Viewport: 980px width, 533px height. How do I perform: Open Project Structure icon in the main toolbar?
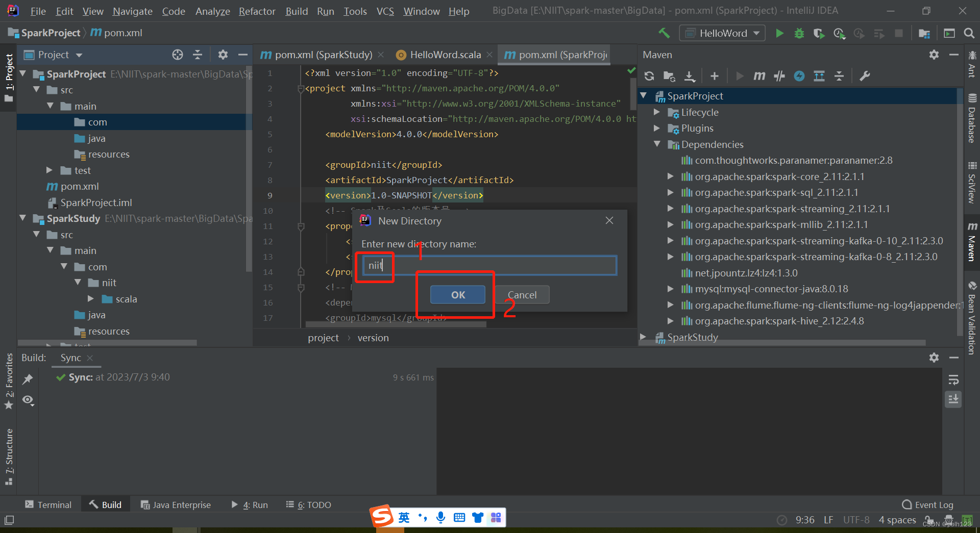point(924,33)
